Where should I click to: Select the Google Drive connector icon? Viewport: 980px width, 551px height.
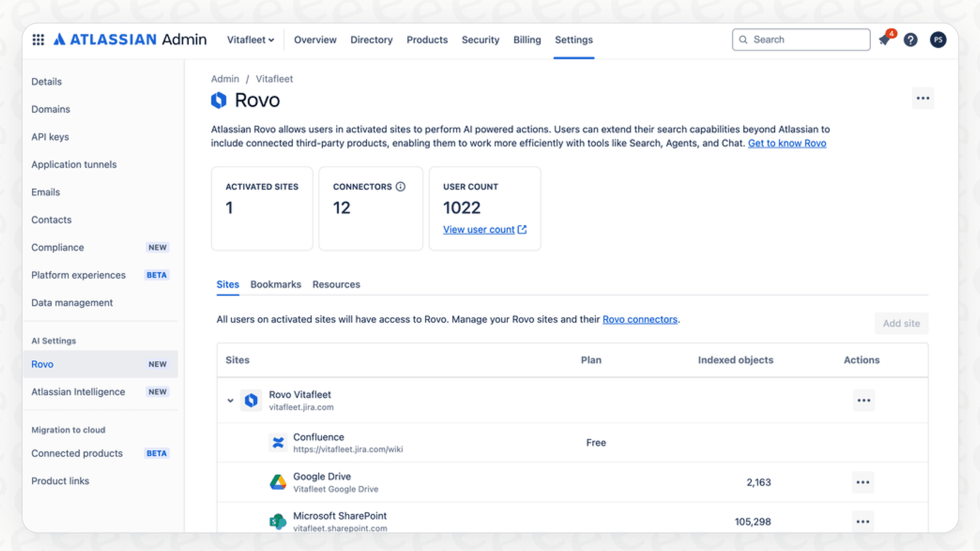click(278, 482)
